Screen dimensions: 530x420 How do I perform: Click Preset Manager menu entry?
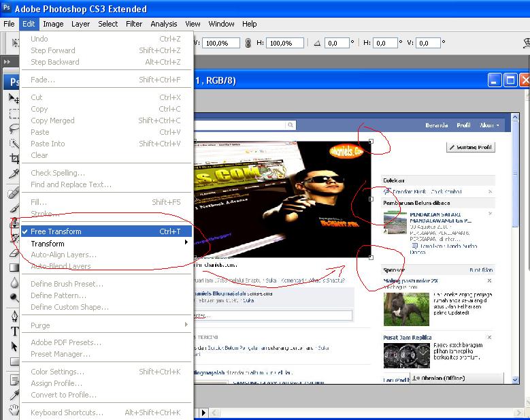point(106,354)
